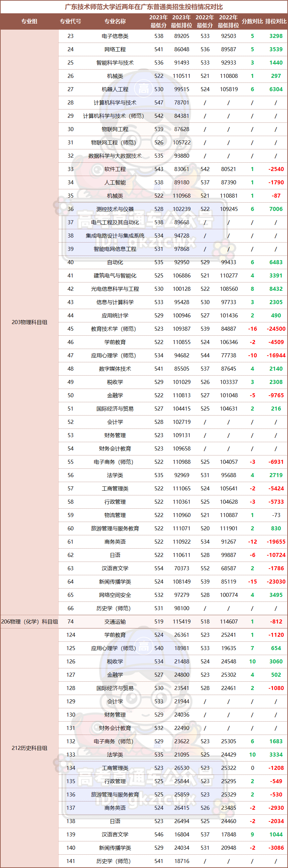
Task: Select the 集成电路设计与集成系统 cell
Action: 115,236
